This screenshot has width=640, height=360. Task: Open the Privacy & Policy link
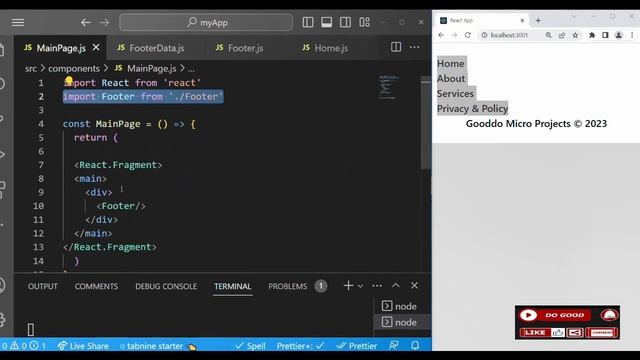(x=473, y=109)
